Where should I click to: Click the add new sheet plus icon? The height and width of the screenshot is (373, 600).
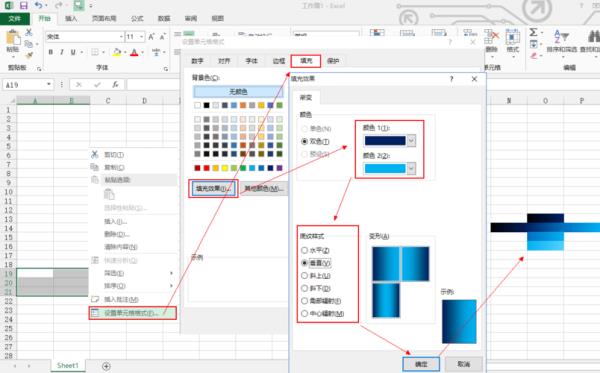106,366
